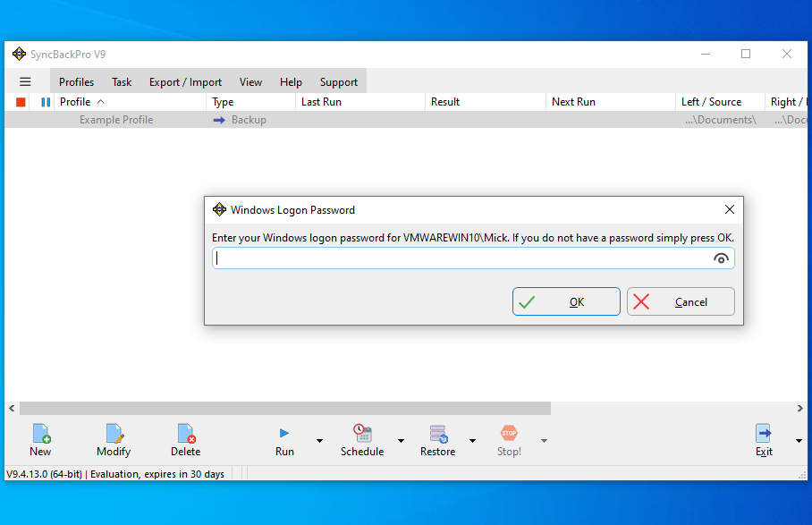Click the SyncBackPro logo in title bar
812x525 pixels.
coord(19,54)
